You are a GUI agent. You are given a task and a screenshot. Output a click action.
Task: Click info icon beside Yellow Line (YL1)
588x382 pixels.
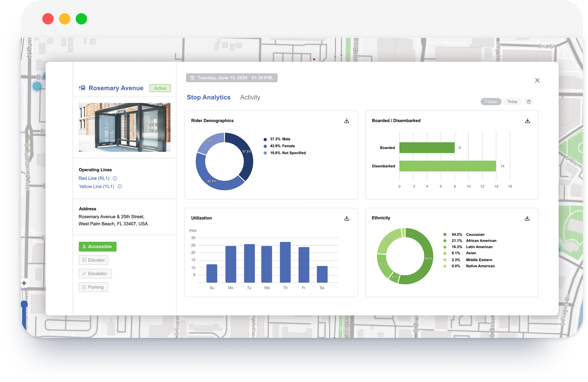(120, 187)
